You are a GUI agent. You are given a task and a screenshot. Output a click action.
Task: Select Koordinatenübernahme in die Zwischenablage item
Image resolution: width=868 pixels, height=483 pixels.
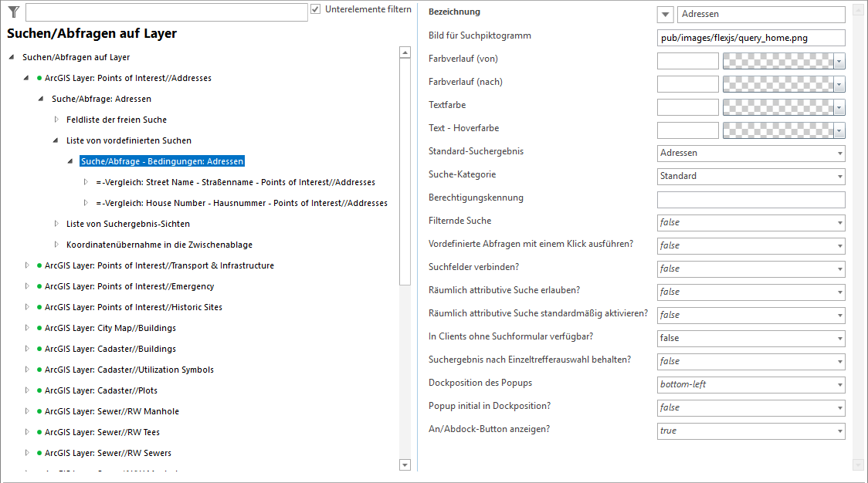[159, 245]
